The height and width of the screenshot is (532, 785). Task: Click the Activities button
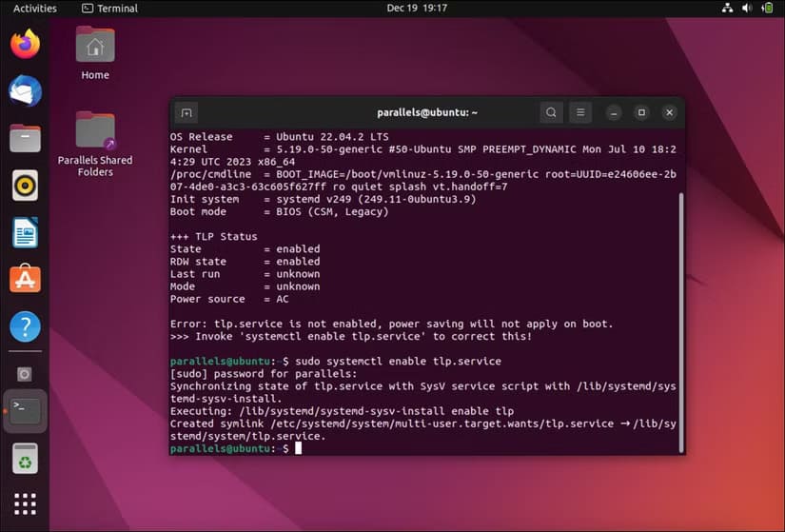[x=34, y=9]
